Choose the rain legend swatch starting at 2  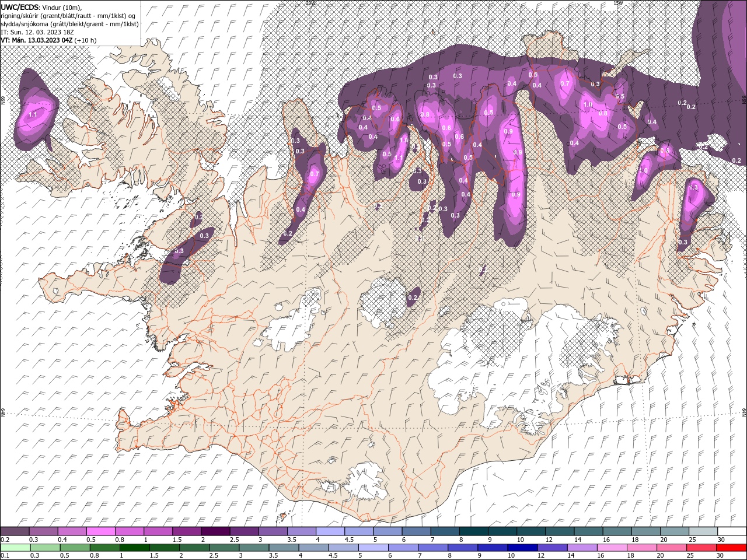[194, 548]
